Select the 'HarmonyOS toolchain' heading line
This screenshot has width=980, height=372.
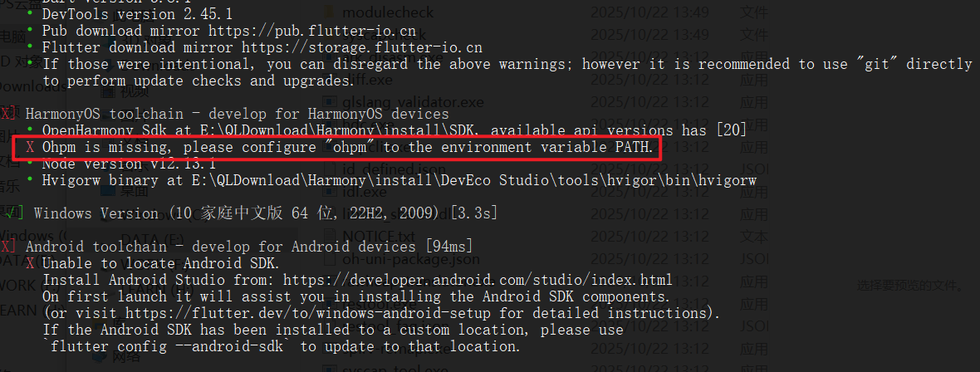[237, 114]
